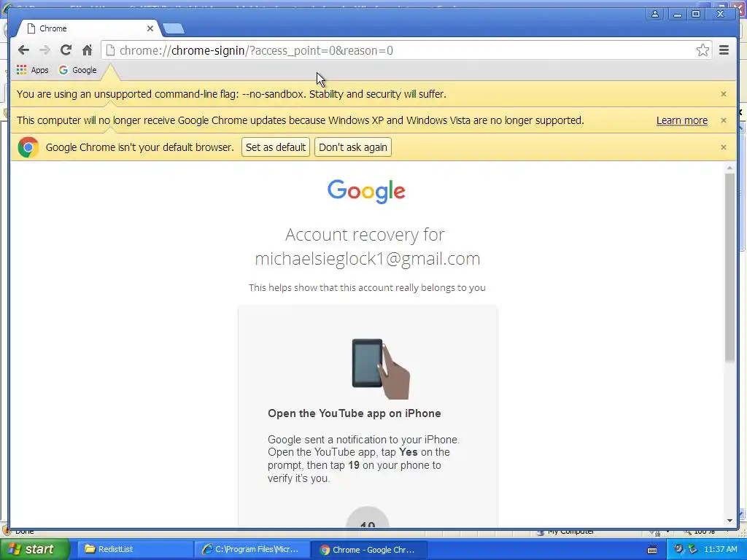The image size is (747, 560).
Task: Click the system tray clock 11:37 AM
Action: 720,549
